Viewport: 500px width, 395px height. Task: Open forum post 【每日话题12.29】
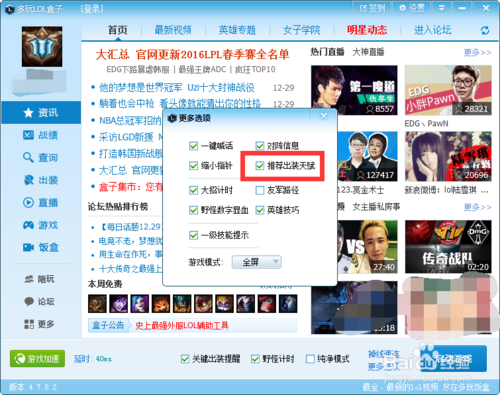click(x=131, y=227)
